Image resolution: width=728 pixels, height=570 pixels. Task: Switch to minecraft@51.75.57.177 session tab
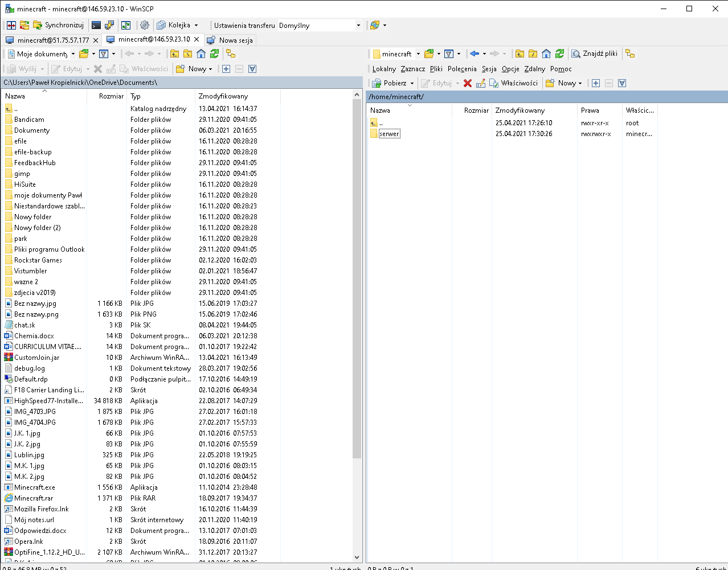click(x=52, y=40)
